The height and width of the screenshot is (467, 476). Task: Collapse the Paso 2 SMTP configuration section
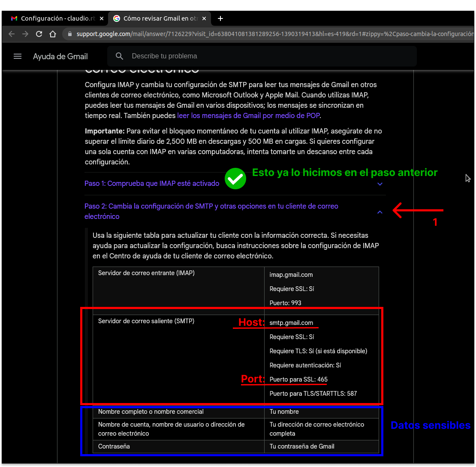point(380,212)
